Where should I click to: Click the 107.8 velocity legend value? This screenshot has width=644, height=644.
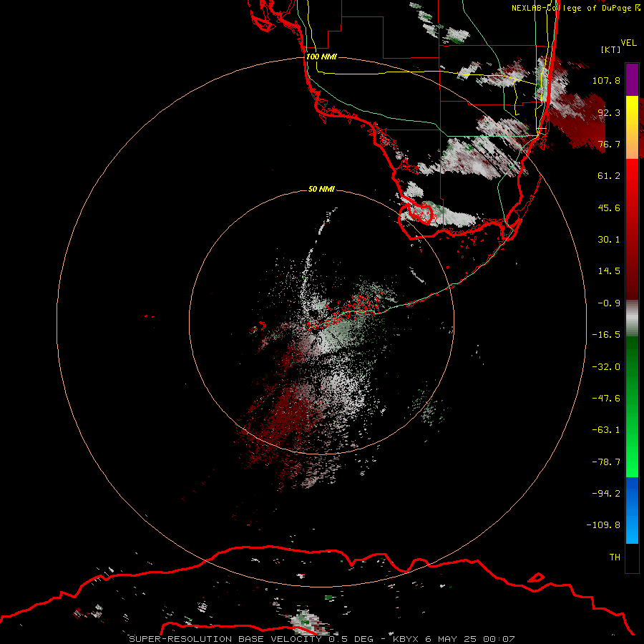(x=606, y=80)
